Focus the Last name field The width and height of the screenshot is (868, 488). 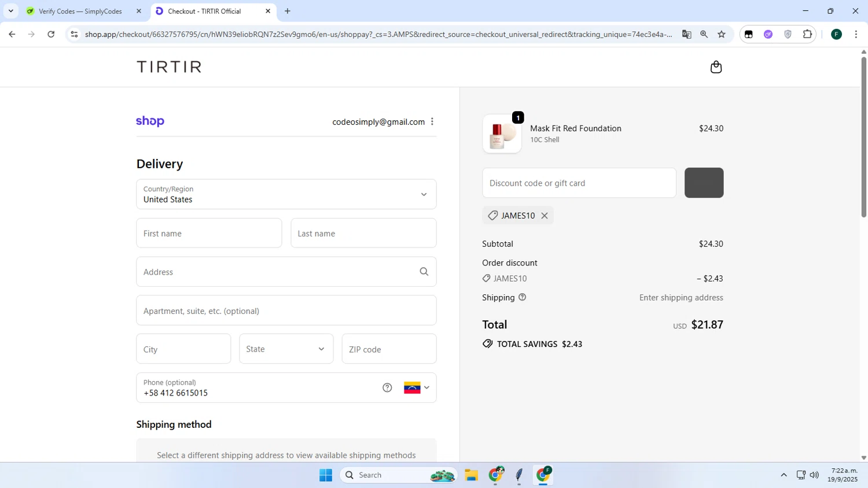(x=363, y=233)
